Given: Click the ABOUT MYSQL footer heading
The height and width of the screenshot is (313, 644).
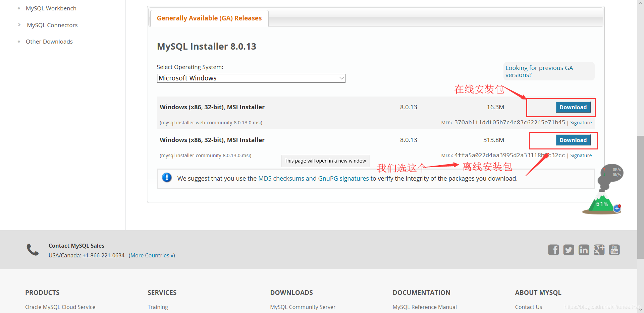Looking at the screenshot, I should (x=538, y=293).
